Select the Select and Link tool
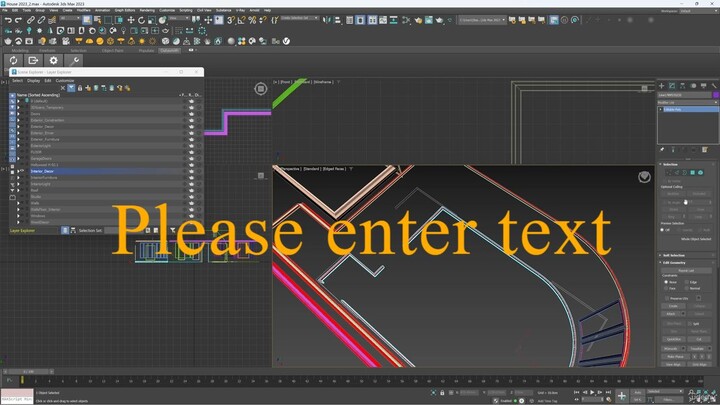 click(x=30, y=20)
